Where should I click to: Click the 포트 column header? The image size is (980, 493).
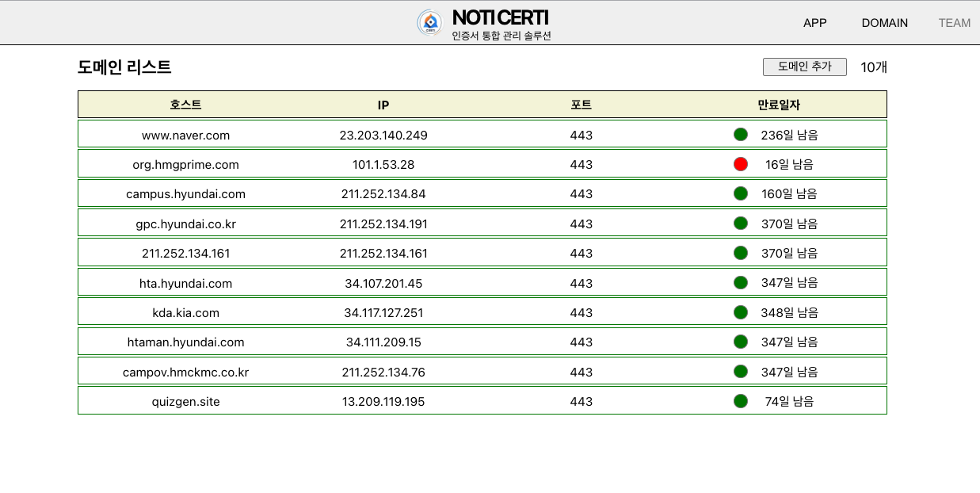(581, 105)
